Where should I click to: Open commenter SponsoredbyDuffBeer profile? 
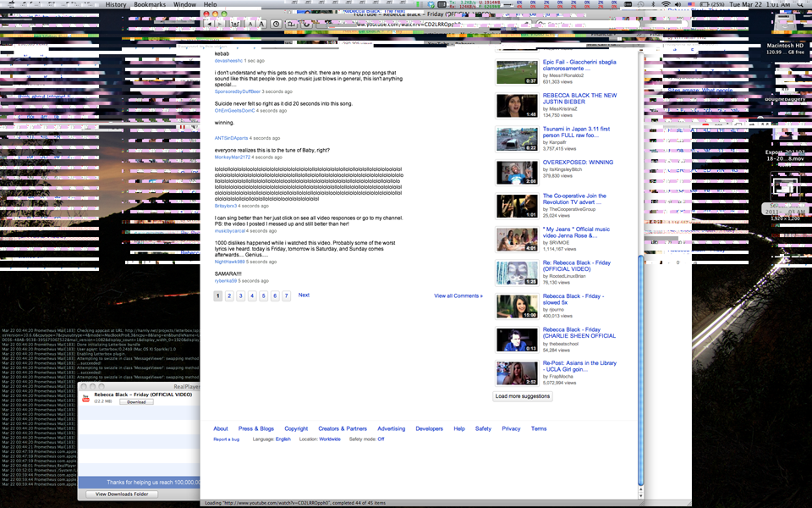pyautogui.click(x=238, y=91)
